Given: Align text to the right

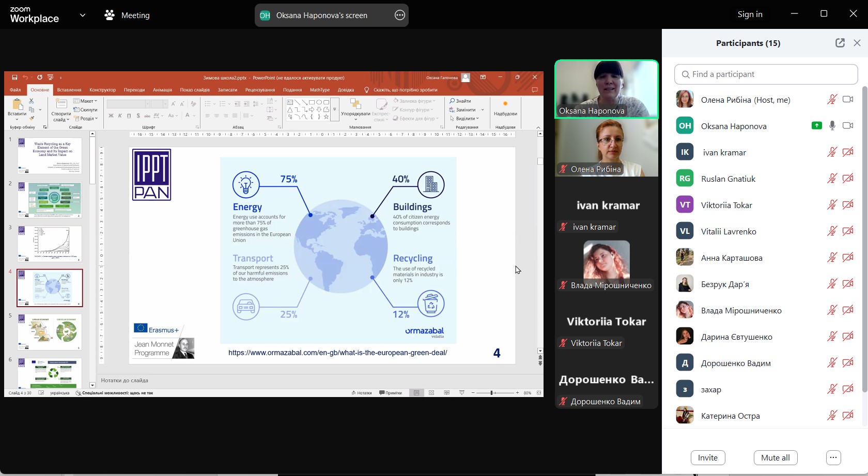Looking at the screenshot, I should 226,116.
